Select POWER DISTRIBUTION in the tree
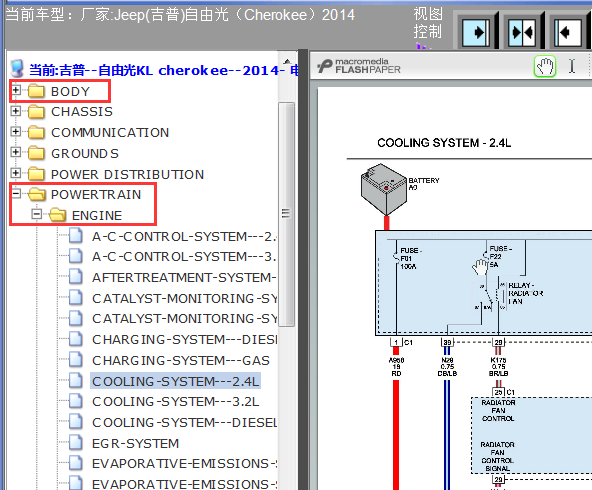Viewport: 592px width, 490px height. tap(128, 174)
